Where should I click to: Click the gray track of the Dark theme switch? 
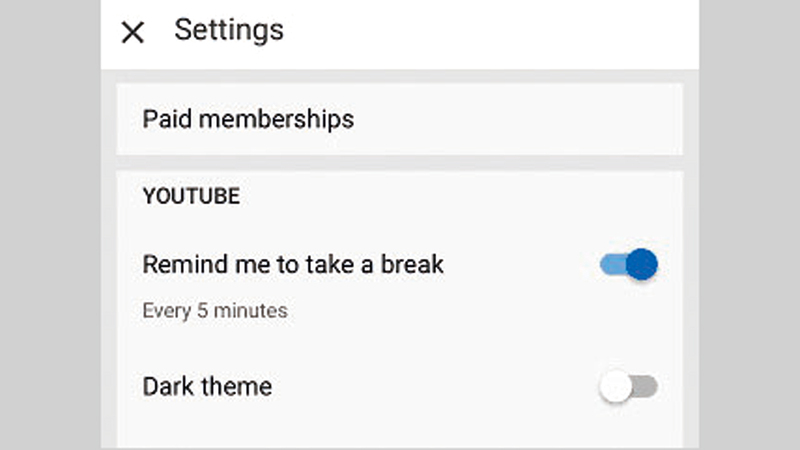[x=647, y=387]
